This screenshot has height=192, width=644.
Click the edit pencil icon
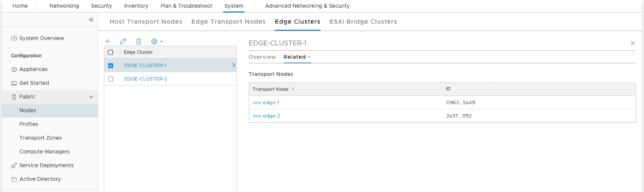click(123, 41)
